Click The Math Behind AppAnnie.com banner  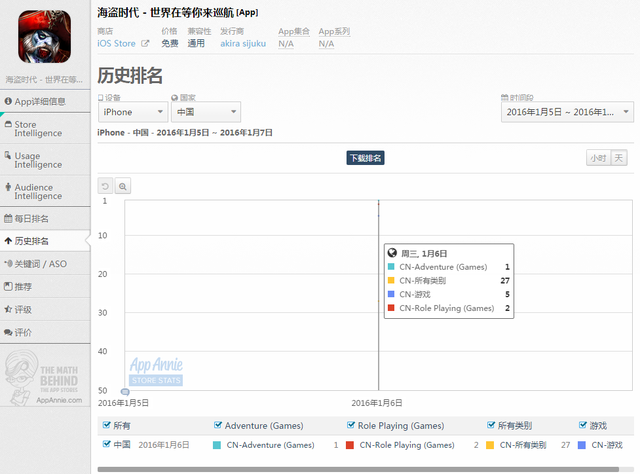click(x=44, y=378)
